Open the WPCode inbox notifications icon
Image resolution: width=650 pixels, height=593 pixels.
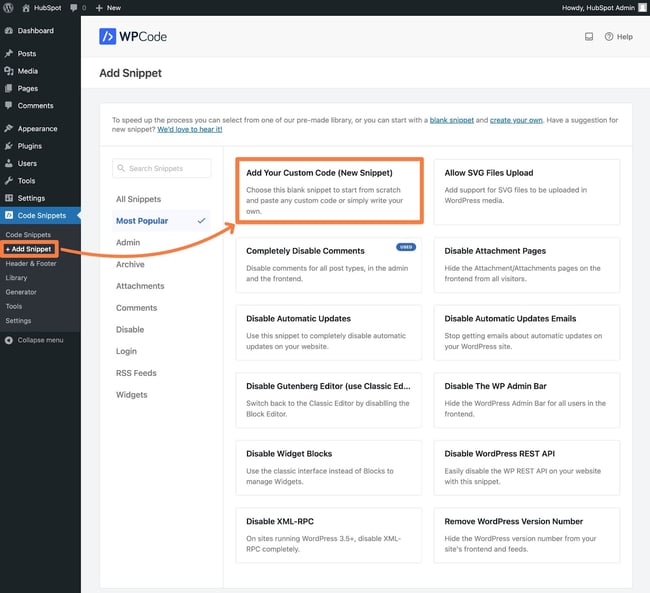(x=588, y=37)
